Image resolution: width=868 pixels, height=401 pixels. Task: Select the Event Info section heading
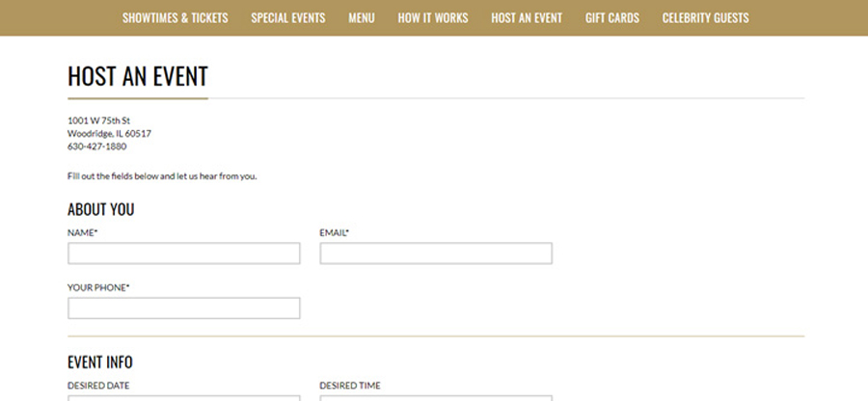tap(100, 362)
